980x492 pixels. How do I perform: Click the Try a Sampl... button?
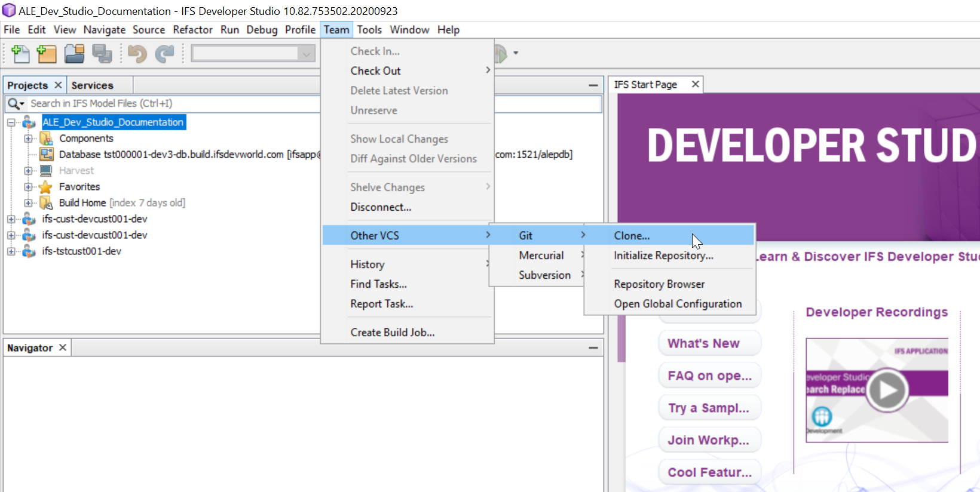click(x=710, y=408)
